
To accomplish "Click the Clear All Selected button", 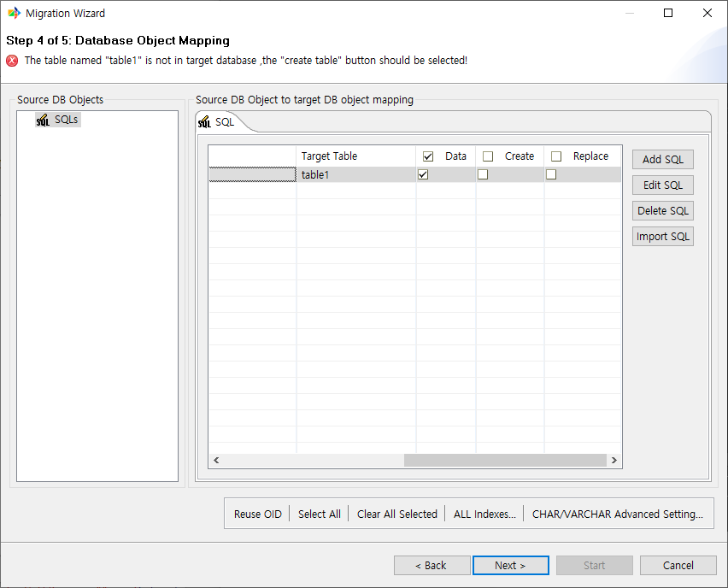I will 396,514.
